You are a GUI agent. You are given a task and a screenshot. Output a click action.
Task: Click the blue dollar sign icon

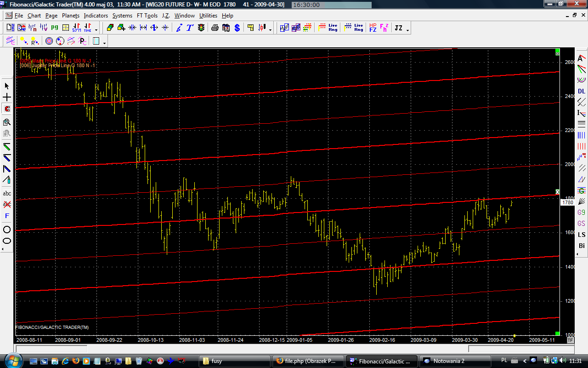[x=237, y=28]
